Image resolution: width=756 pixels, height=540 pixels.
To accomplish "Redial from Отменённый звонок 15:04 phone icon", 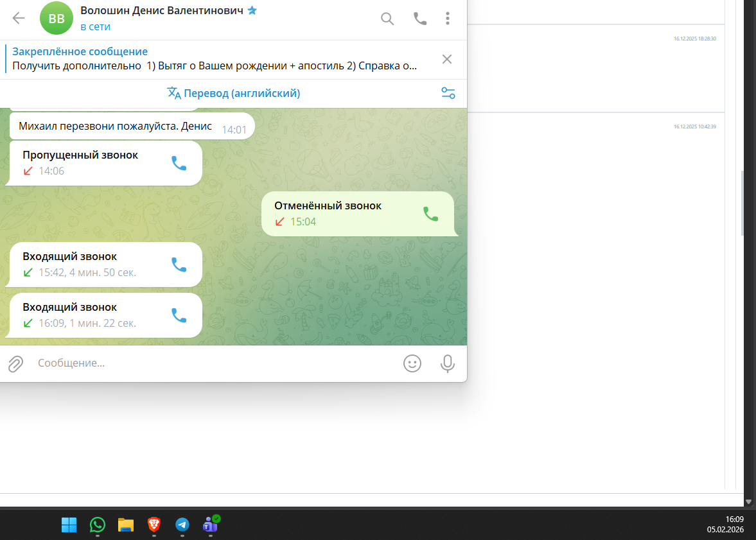I will (x=430, y=214).
